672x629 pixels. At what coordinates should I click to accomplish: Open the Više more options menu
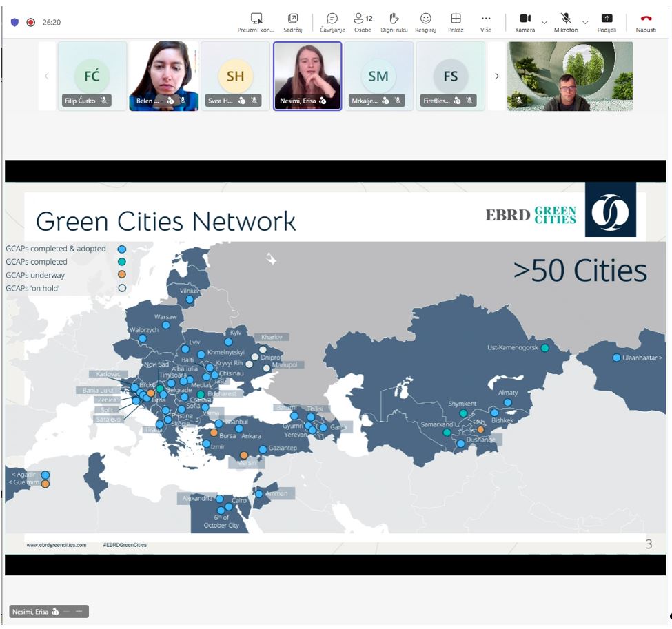click(x=486, y=22)
